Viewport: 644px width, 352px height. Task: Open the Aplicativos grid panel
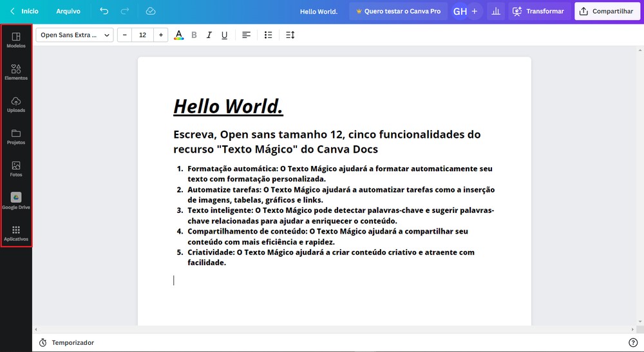coord(16,234)
